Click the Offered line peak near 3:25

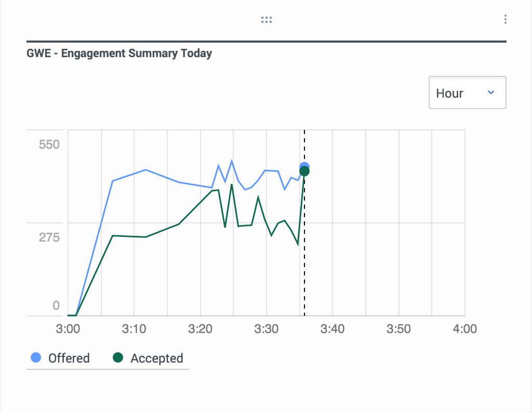pyautogui.click(x=232, y=161)
